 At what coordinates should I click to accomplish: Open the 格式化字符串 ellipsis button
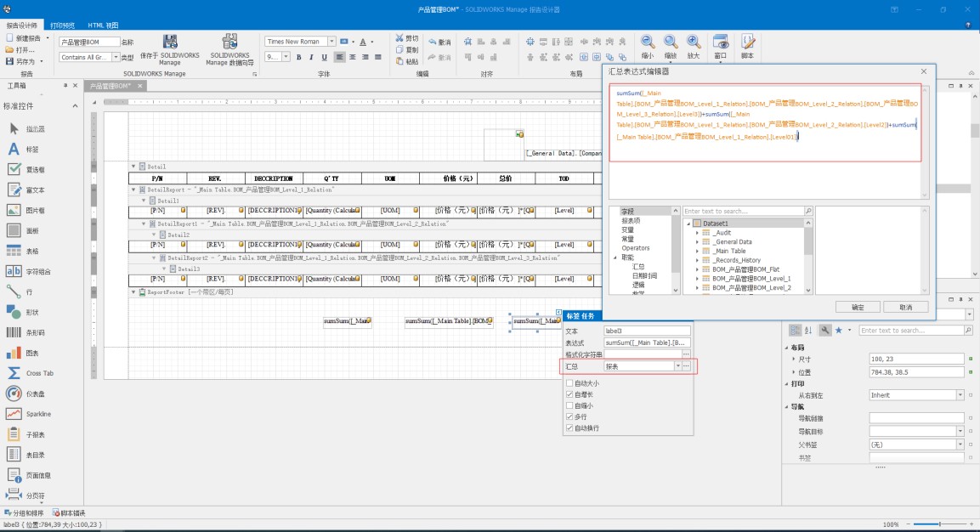pos(686,354)
